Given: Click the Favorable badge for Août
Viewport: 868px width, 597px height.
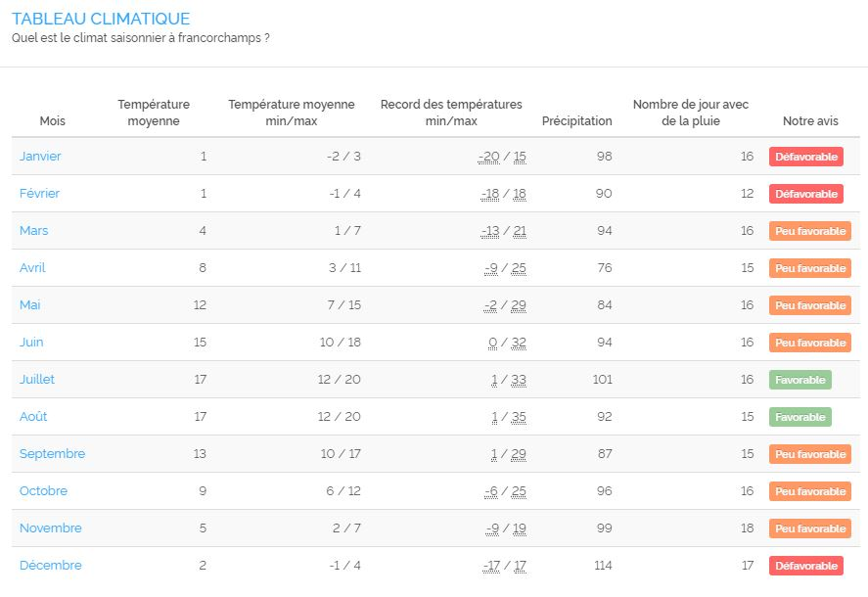Looking at the screenshot, I should [799, 417].
